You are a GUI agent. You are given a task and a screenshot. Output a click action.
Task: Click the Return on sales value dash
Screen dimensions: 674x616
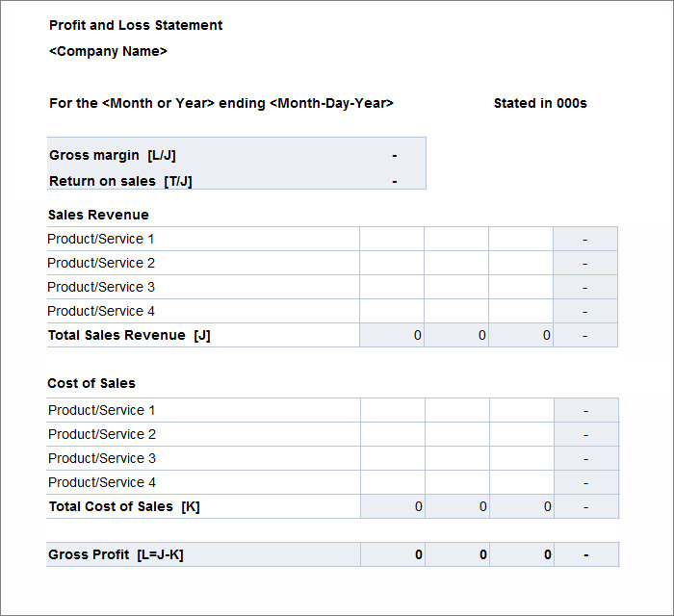(395, 180)
